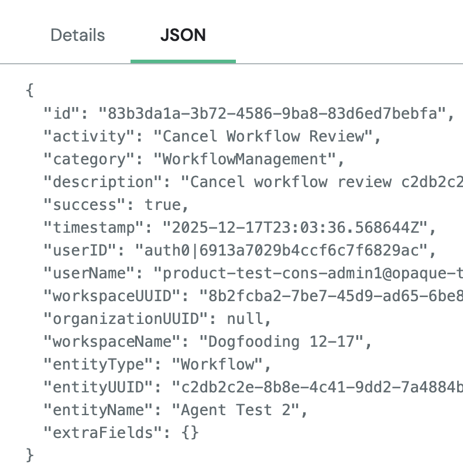This screenshot has width=463, height=476.
Task: Click the closing curly brace of the JSON
Action: coord(30,456)
